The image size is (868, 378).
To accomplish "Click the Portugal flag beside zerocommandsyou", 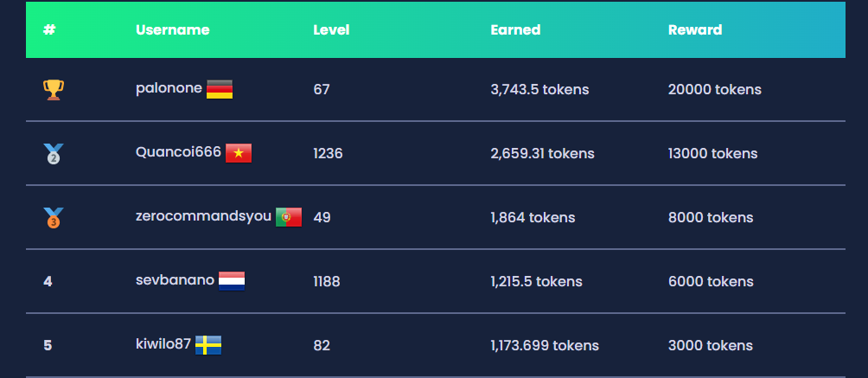I will (289, 217).
